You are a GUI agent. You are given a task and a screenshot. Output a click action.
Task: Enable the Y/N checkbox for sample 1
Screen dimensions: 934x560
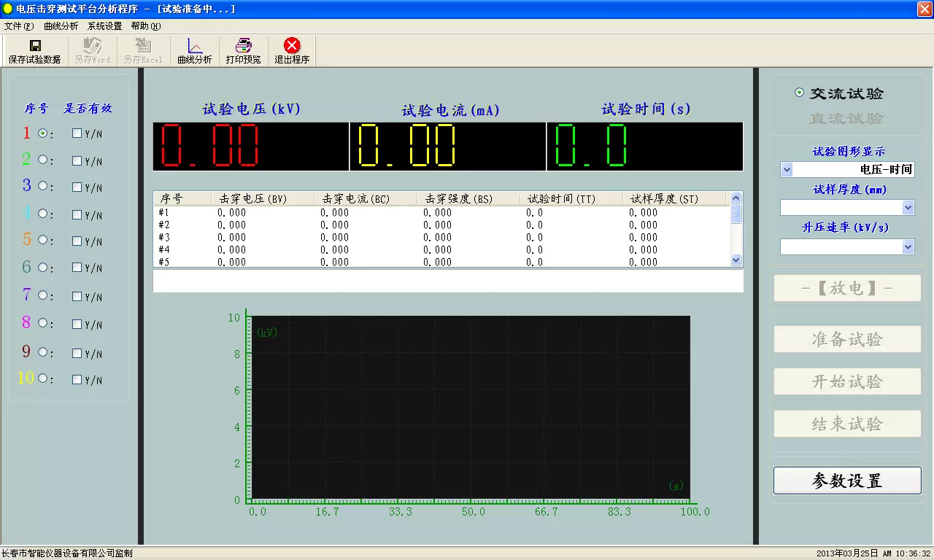77,133
